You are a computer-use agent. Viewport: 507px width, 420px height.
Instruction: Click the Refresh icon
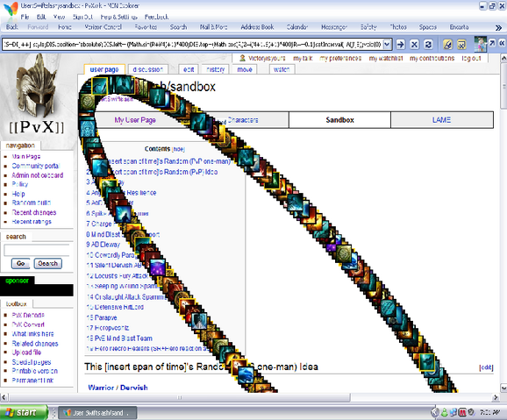coord(428,45)
